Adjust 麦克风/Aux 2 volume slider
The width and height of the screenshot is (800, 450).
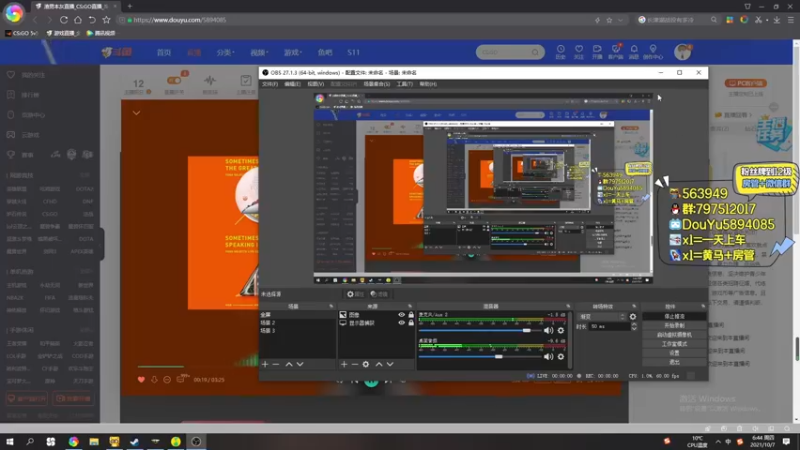(x=479, y=331)
